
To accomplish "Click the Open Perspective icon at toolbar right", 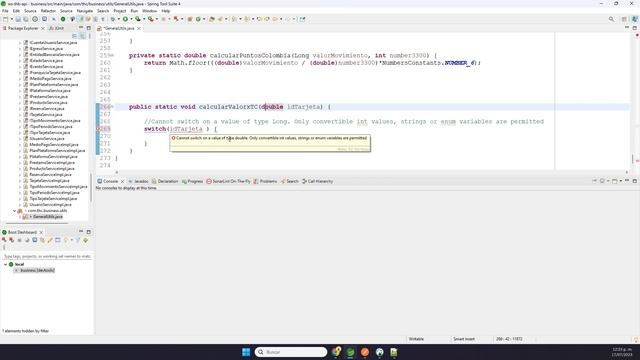I will pyautogui.click(x=624, y=19).
